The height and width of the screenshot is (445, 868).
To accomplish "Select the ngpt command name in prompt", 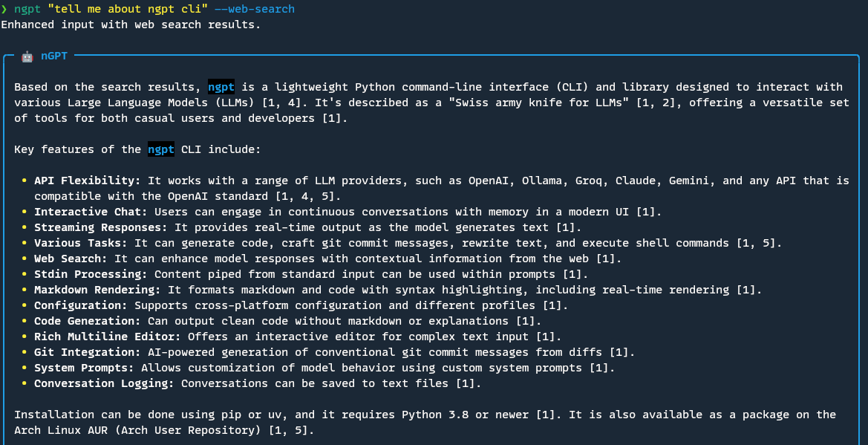I will pos(27,10).
